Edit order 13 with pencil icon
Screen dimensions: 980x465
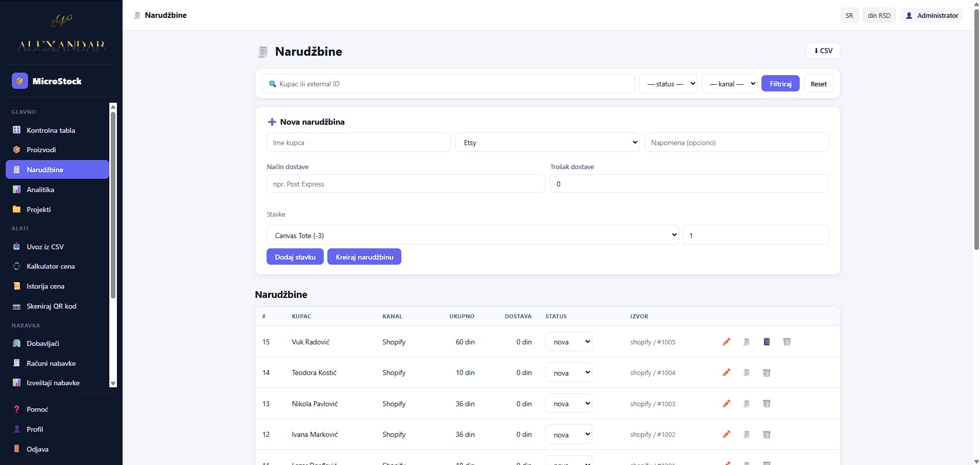tap(726, 404)
